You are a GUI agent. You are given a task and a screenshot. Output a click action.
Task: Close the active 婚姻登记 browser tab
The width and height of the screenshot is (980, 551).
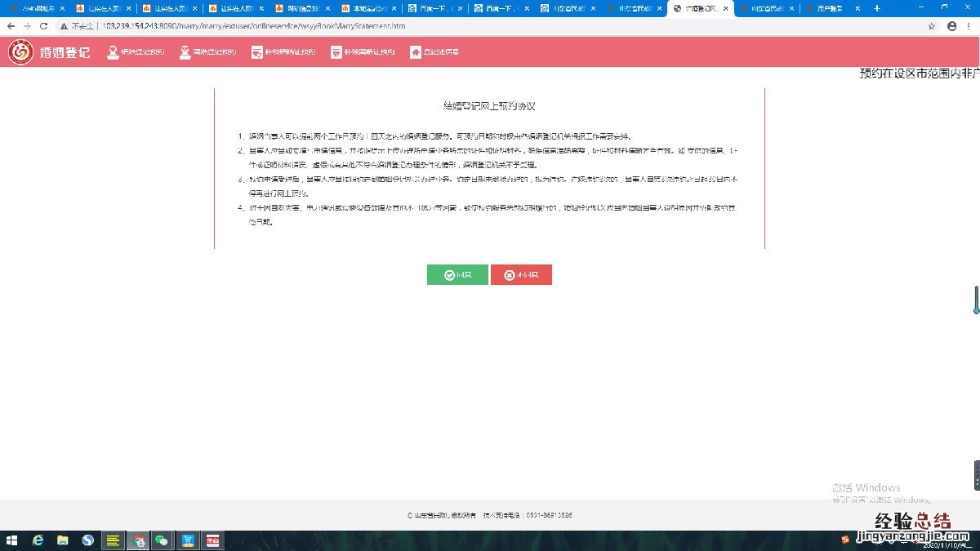click(x=725, y=8)
